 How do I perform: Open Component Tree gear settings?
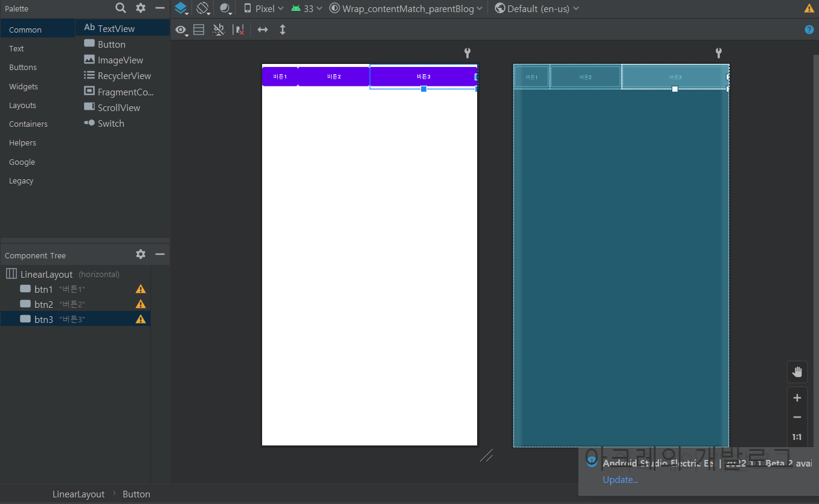coord(141,254)
